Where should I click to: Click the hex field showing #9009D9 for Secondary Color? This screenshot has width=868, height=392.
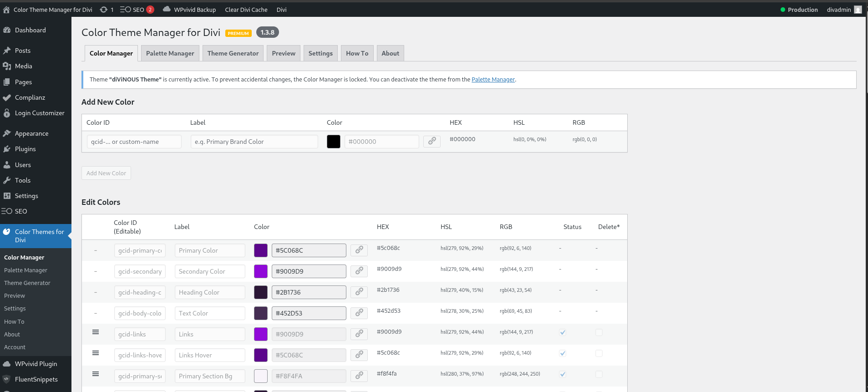coord(309,271)
